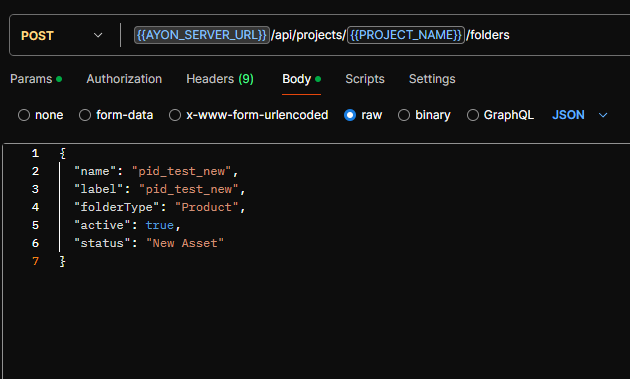Open the Authorization tab
Screen dimensions: 630x379
[x=124, y=79]
